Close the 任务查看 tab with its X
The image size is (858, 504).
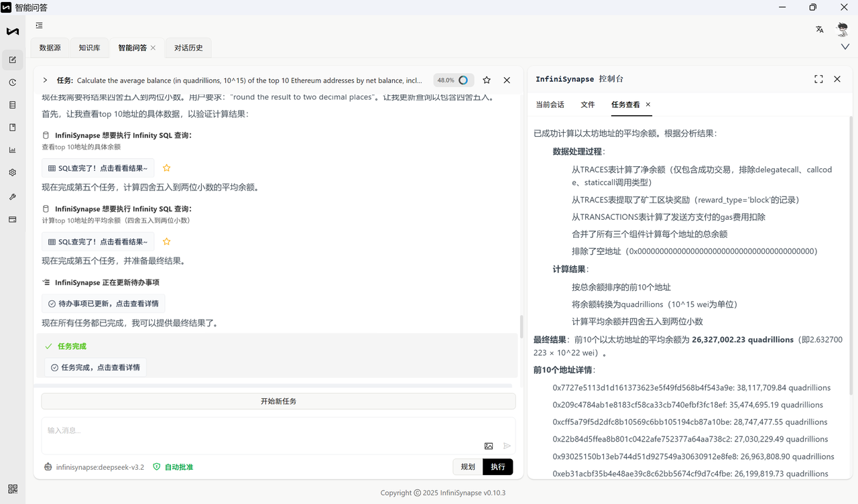648,105
